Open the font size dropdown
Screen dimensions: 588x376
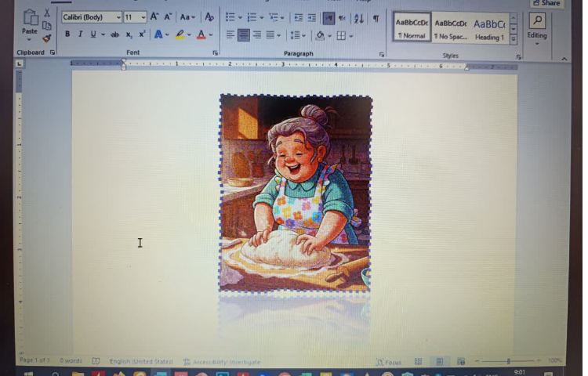coord(143,17)
